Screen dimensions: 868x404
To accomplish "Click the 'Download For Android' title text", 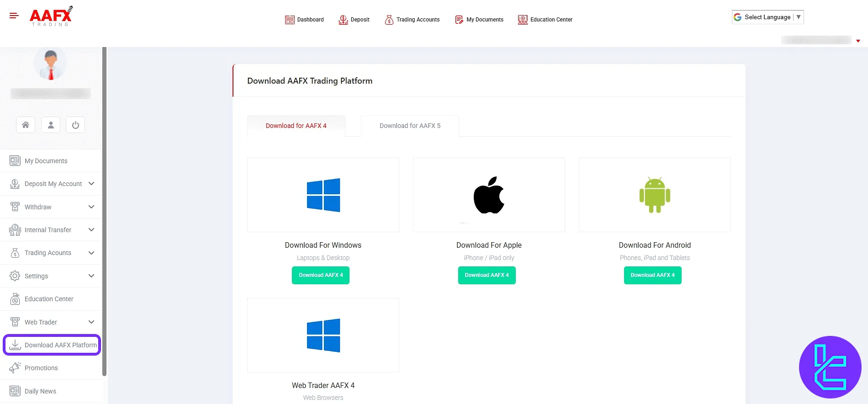I will pos(655,245).
